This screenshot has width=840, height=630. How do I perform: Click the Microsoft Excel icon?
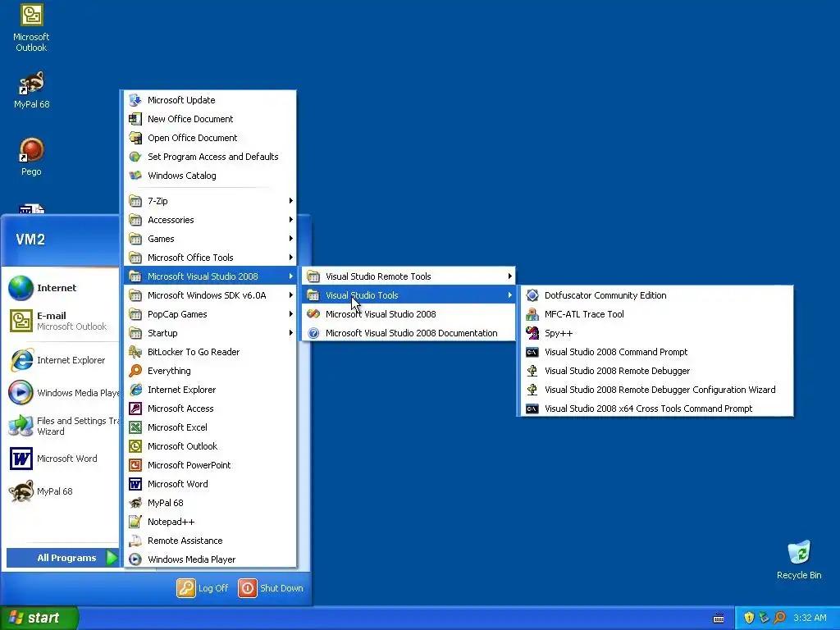(135, 427)
